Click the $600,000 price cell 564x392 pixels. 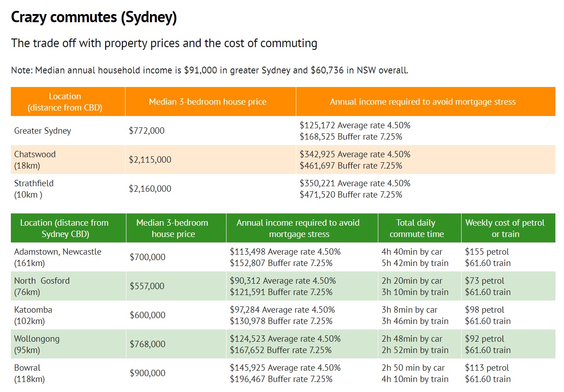(176, 315)
